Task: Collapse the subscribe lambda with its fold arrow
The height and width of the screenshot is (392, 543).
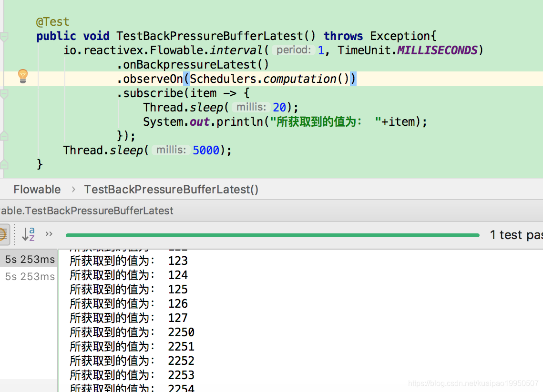Action: click(x=5, y=93)
